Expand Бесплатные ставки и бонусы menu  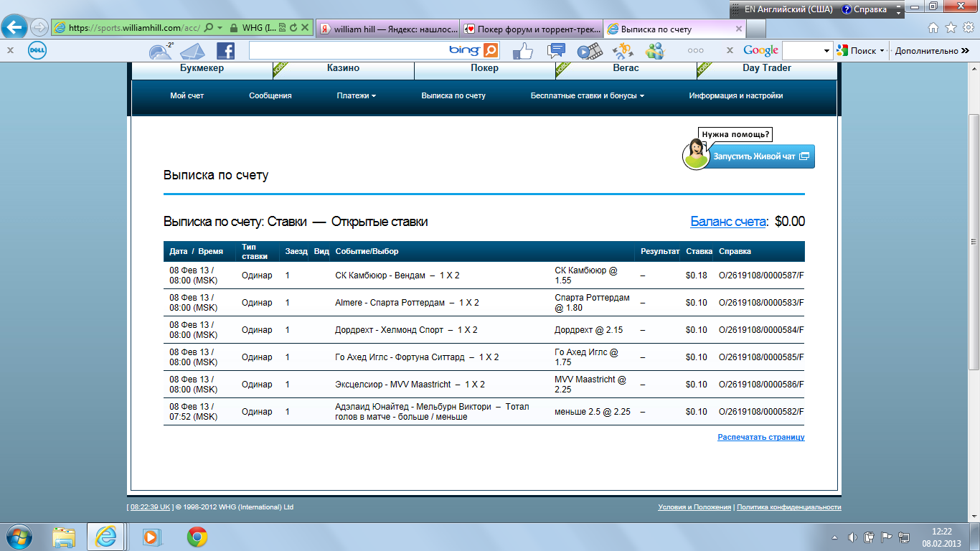(587, 96)
